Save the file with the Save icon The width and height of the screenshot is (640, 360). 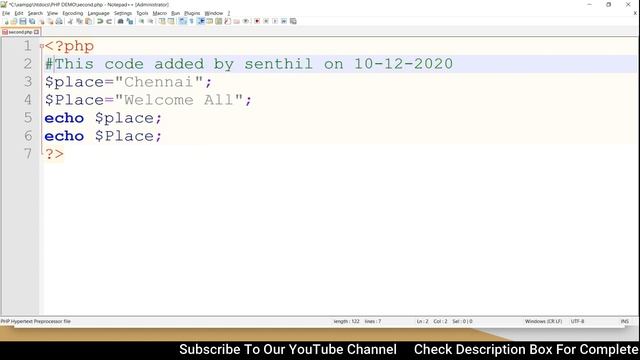click(x=23, y=21)
